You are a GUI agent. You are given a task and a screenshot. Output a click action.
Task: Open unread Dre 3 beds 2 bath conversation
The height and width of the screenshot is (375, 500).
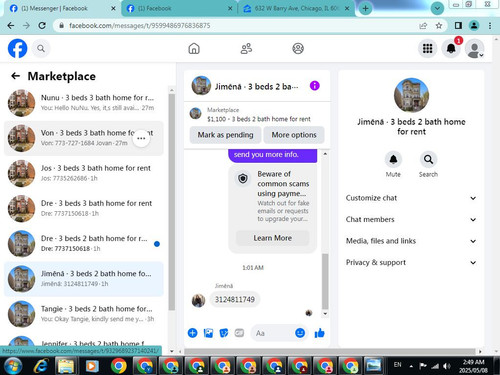(83, 244)
